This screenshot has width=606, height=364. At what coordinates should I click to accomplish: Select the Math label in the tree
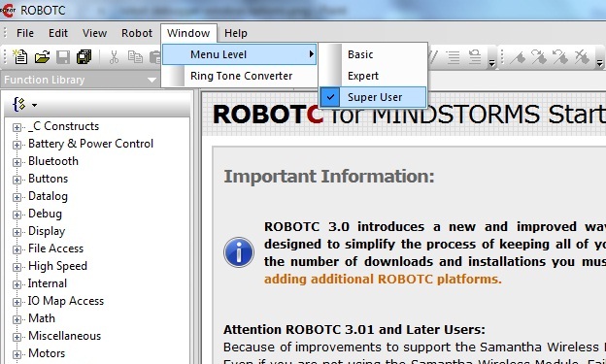point(42,318)
